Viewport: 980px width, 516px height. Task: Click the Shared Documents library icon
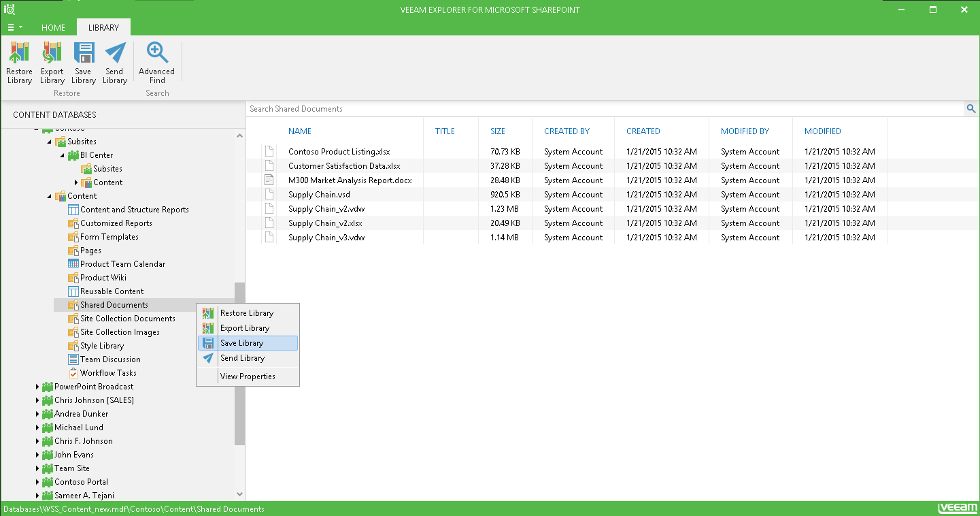pyautogui.click(x=73, y=305)
